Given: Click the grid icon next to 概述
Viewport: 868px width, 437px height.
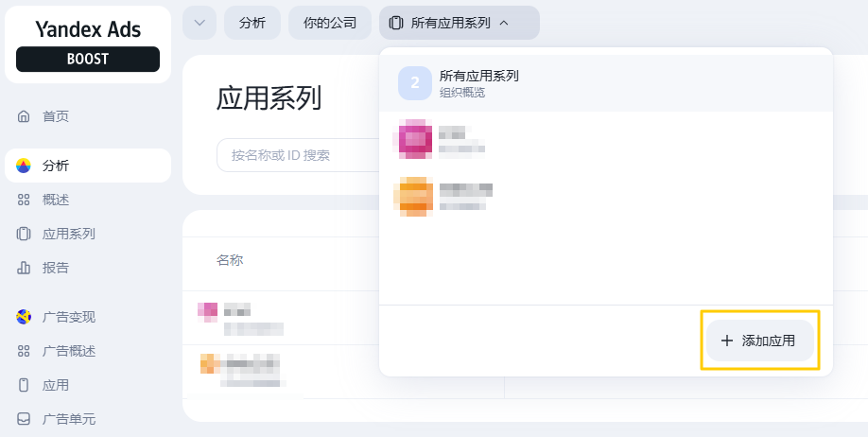Looking at the screenshot, I should (x=24, y=200).
